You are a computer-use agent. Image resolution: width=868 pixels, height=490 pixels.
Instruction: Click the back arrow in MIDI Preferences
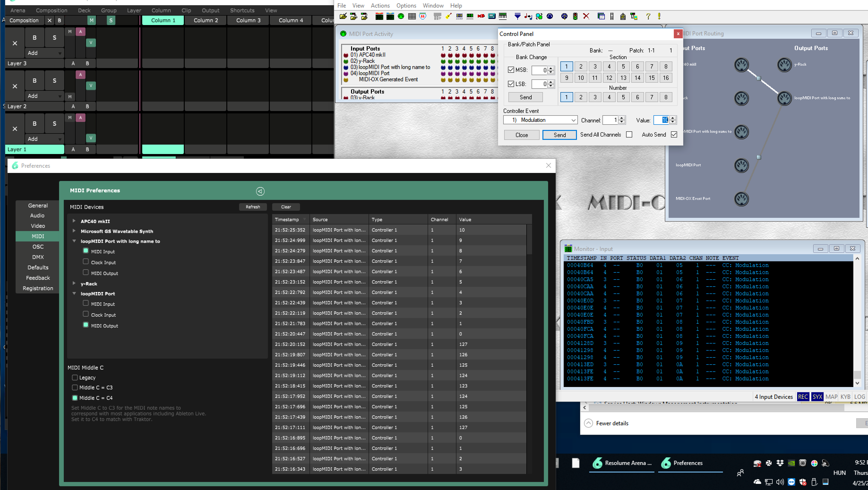point(260,191)
